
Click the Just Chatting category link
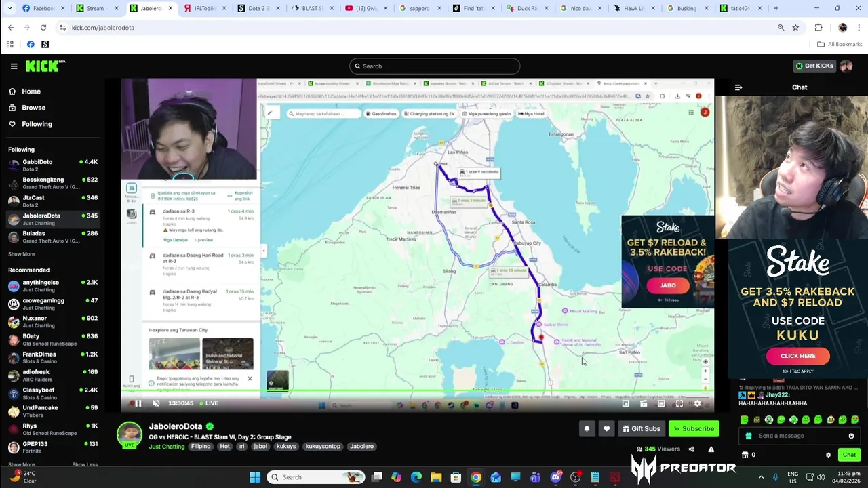click(x=167, y=447)
